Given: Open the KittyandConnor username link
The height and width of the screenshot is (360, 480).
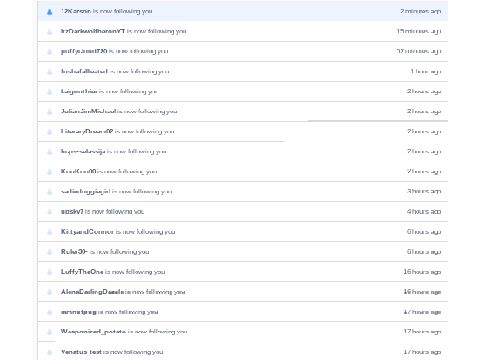Looking at the screenshot, I should (x=87, y=232).
